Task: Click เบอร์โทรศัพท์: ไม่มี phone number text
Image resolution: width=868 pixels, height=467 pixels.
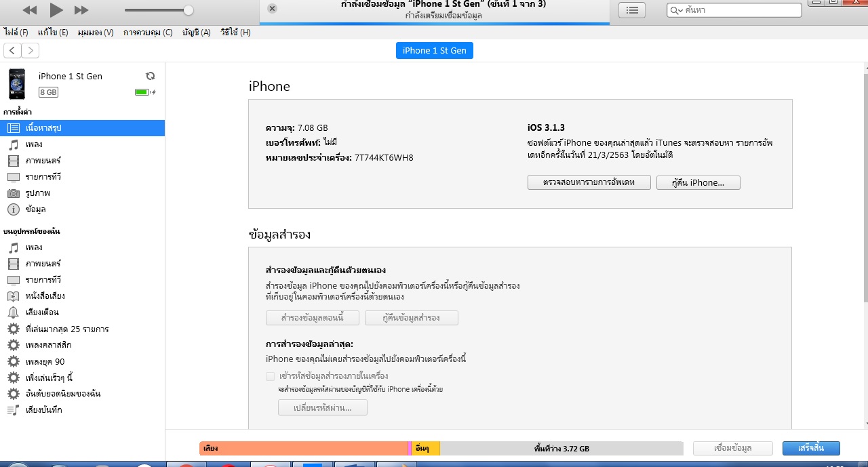Action: (x=301, y=142)
